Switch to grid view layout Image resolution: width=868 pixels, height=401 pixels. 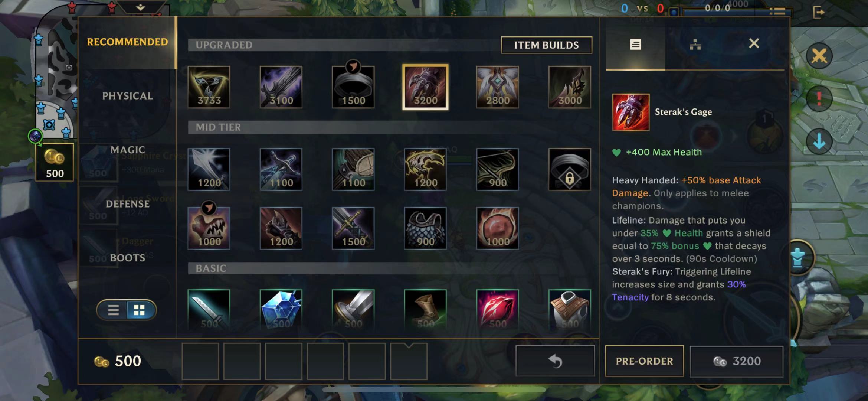click(x=140, y=310)
